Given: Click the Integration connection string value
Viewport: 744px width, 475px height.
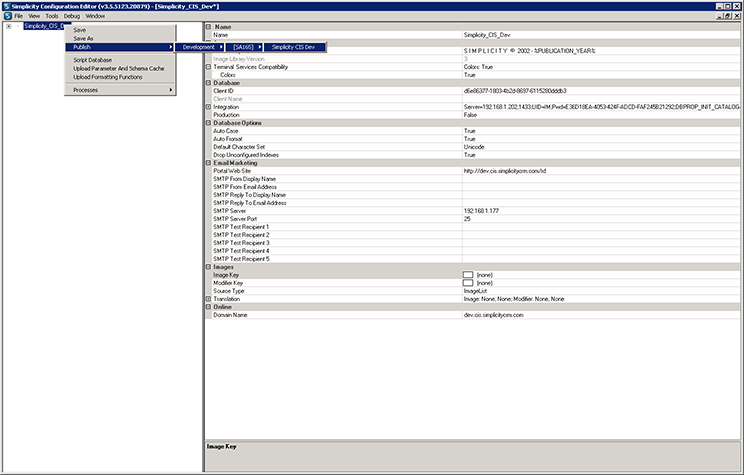Looking at the screenshot, I should point(601,107).
